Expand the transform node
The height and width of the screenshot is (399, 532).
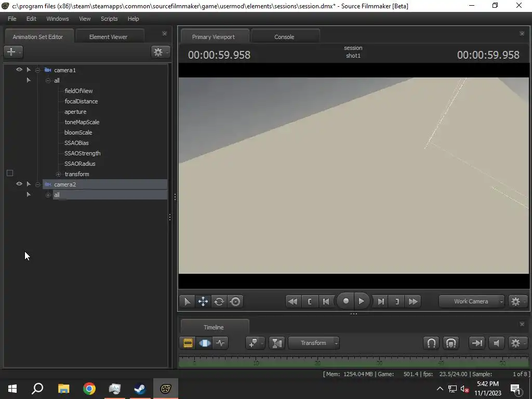[58, 175]
